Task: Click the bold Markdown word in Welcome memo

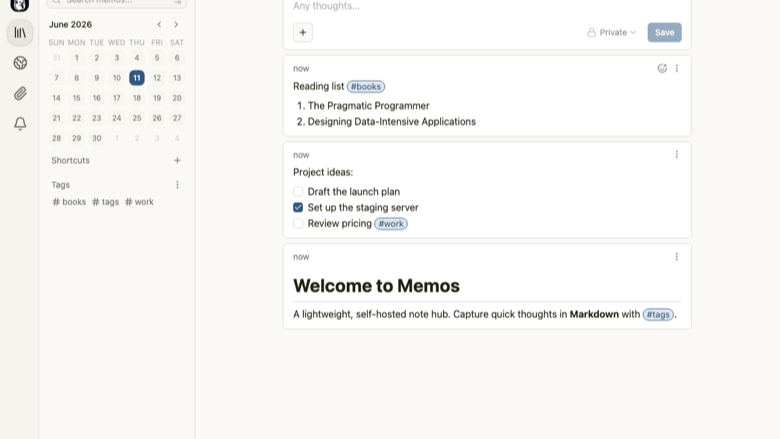Action: click(594, 315)
